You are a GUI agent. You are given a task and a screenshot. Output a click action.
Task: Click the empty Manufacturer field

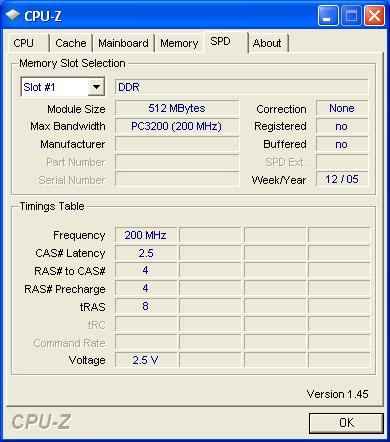click(x=177, y=144)
